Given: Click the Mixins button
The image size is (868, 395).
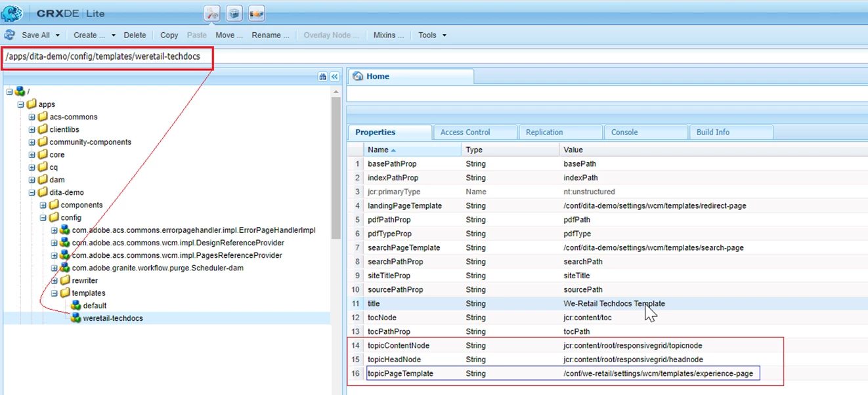Looking at the screenshot, I should 389,35.
